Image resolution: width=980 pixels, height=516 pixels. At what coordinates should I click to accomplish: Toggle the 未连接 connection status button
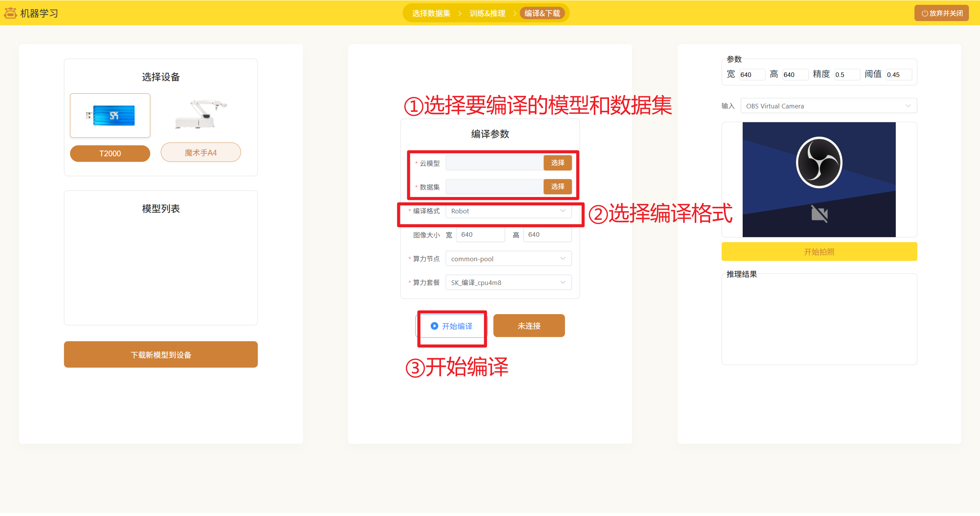tap(529, 326)
